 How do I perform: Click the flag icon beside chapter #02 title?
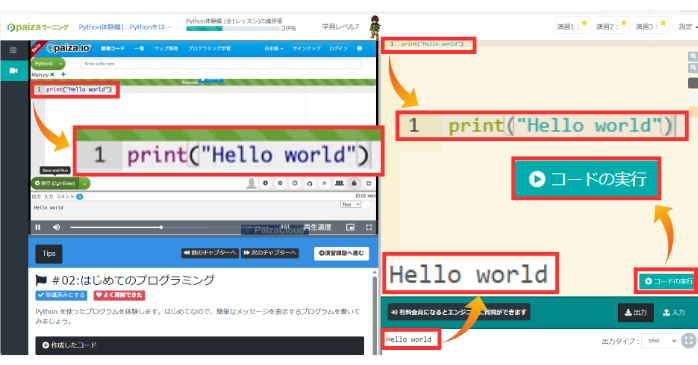click(x=41, y=280)
